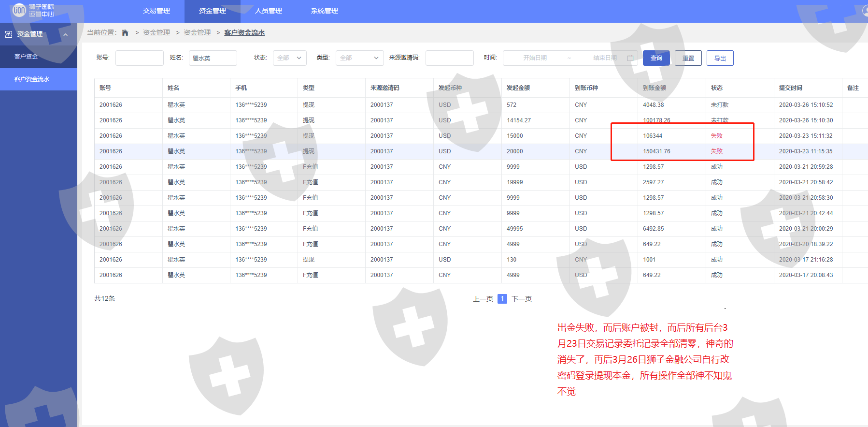
Task: Switch to 交易管理 top menu
Action: pos(157,11)
